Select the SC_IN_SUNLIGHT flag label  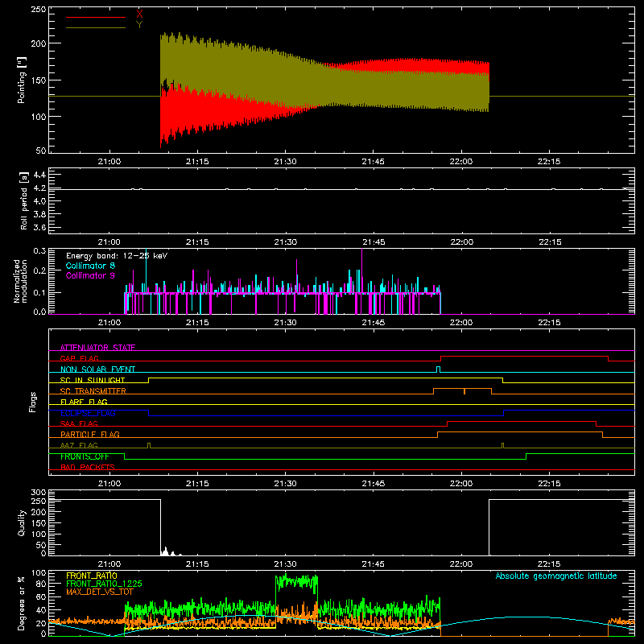93,380
